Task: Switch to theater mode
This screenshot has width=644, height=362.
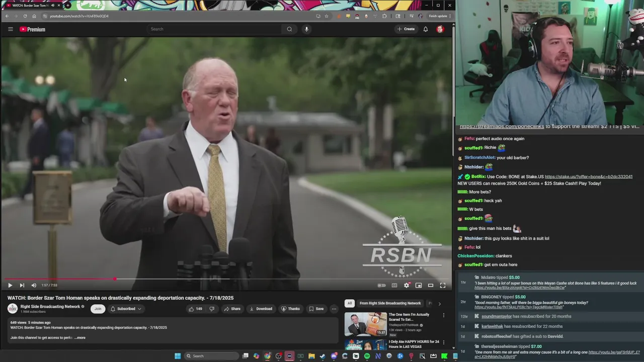Action: 431,285
